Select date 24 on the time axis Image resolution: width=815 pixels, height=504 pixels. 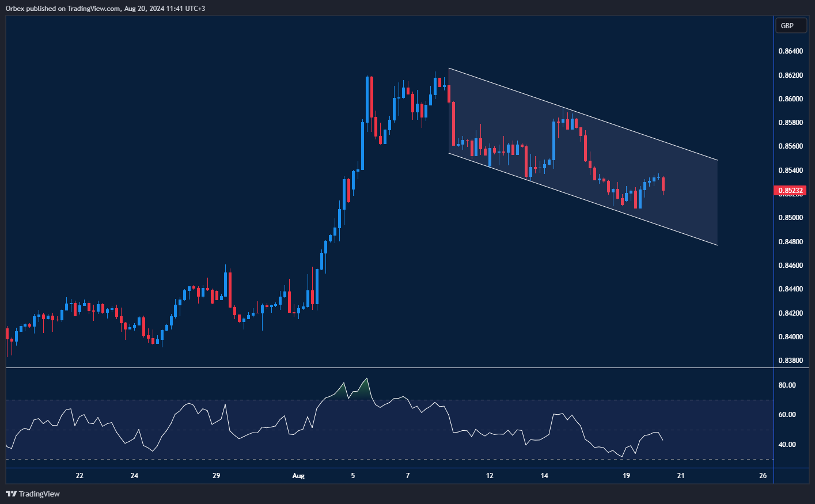[134, 476]
